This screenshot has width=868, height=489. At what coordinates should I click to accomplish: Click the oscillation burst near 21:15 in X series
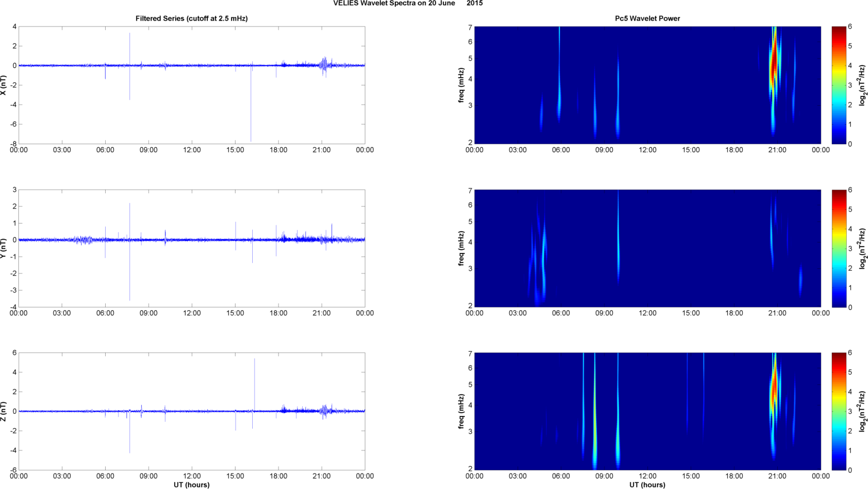click(325, 65)
